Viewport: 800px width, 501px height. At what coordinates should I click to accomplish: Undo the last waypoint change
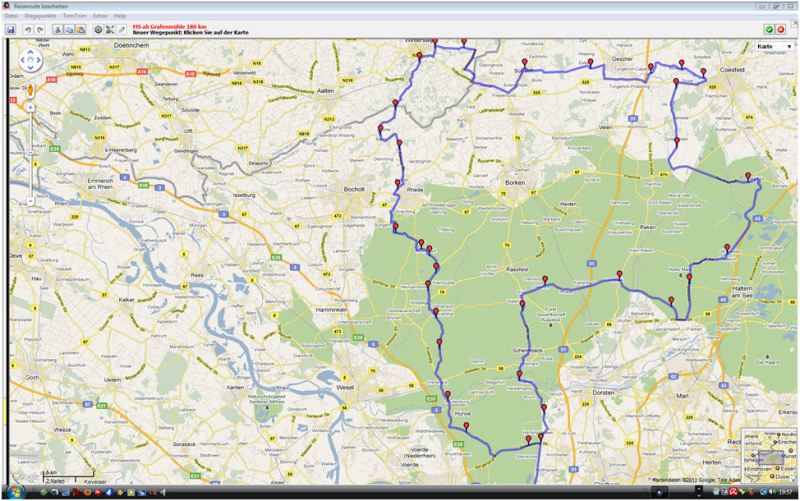pos(28,30)
